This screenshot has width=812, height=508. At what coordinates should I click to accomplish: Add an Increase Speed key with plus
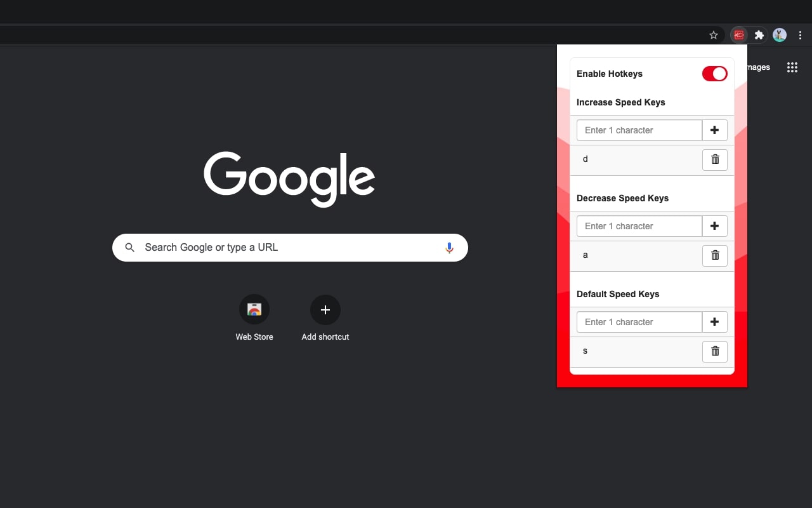[x=715, y=130]
